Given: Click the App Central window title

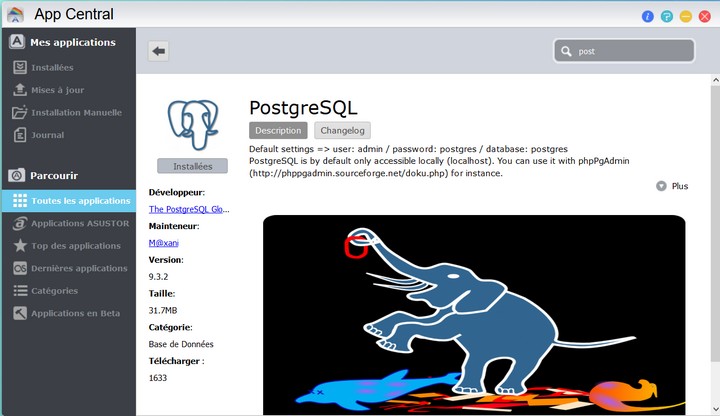Looking at the screenshot, I should coord(74,14).
